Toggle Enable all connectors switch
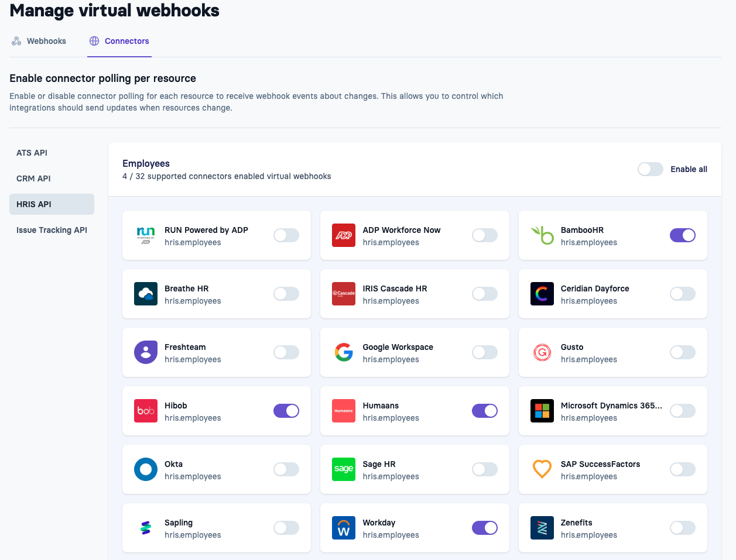736x560 pixels. tap(651, 169)
